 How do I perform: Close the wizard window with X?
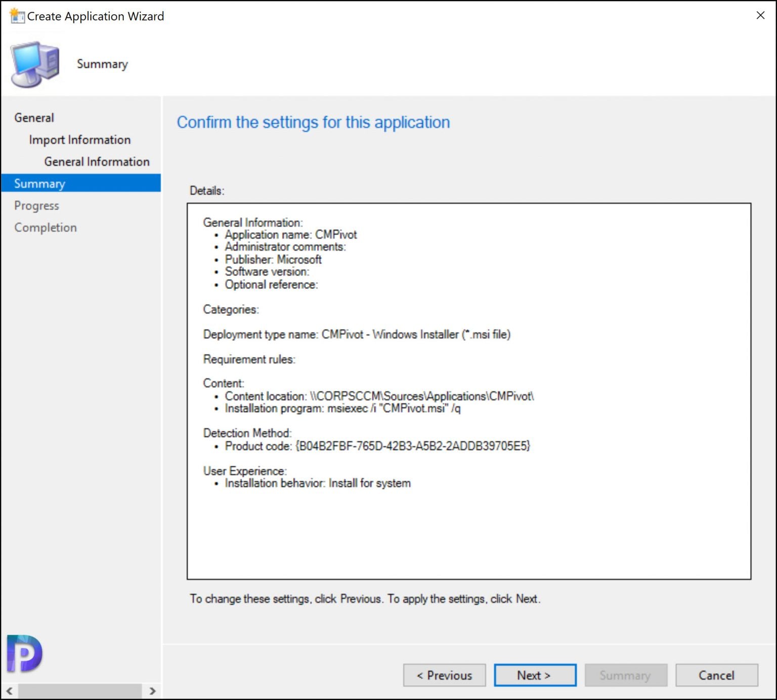click(x=760, y=16)
